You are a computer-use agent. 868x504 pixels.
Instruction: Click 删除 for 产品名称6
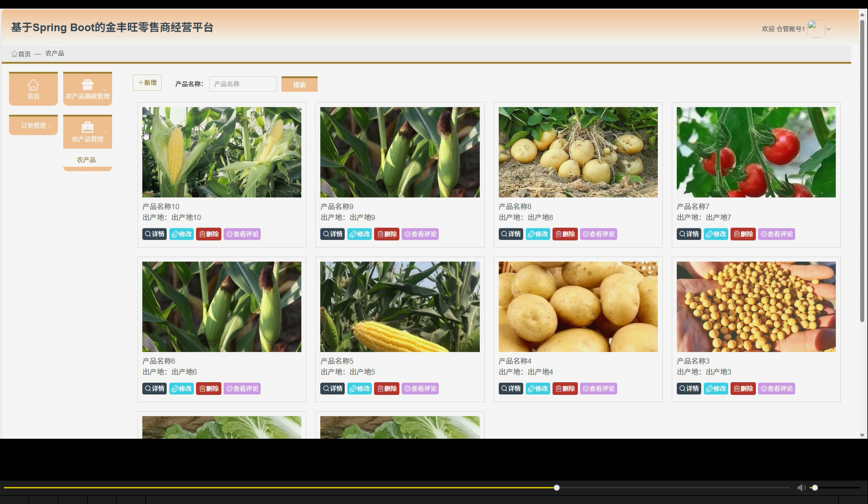click(209, 389)
